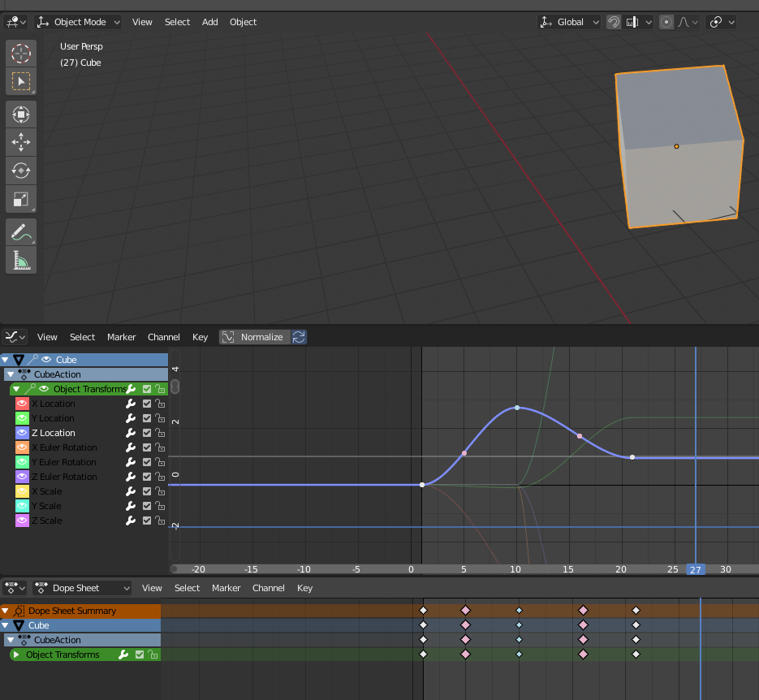Viewport: 759px width, 700px height.
Task: Expand Object Transforms in the Dope Sheet
Action: pyautogui.click(x=16, y=655)
